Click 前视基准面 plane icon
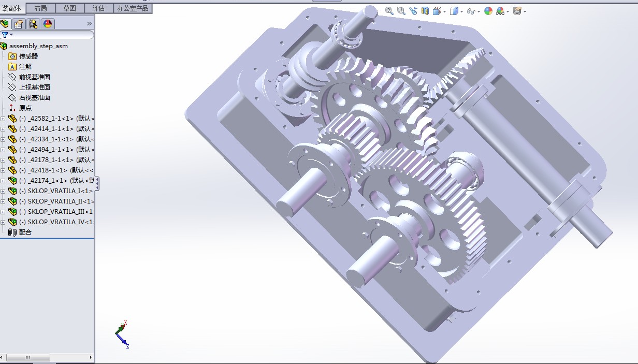Viewport: 638px width, 364px height. click(12, 77)
